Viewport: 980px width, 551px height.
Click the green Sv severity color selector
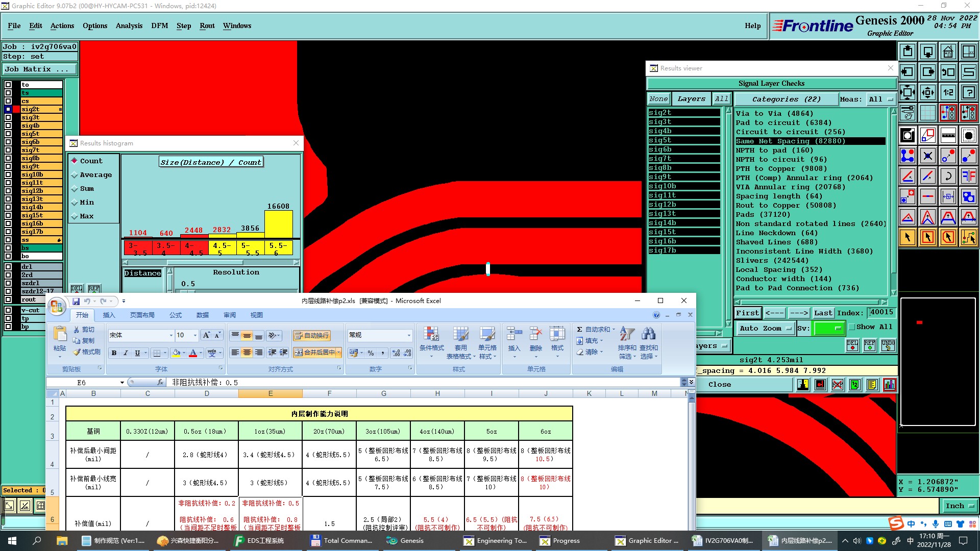[x=828, y=329]
